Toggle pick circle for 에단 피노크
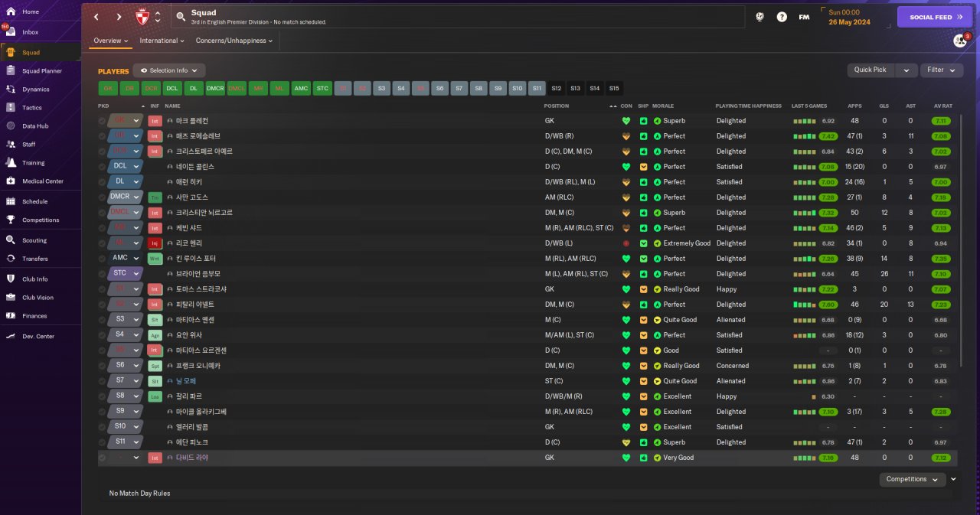The height and width of the screenshot is (515, 980). (102, 442)
